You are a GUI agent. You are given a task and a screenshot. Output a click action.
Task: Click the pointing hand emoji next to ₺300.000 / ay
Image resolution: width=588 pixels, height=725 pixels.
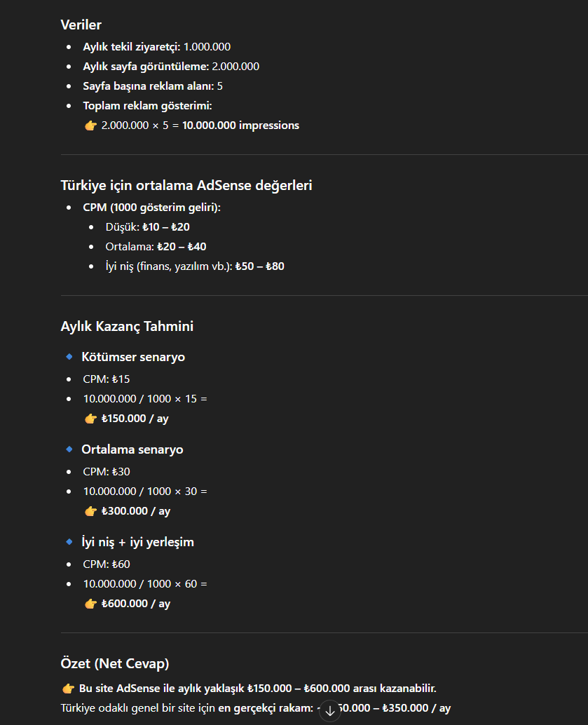click(90, 511)
